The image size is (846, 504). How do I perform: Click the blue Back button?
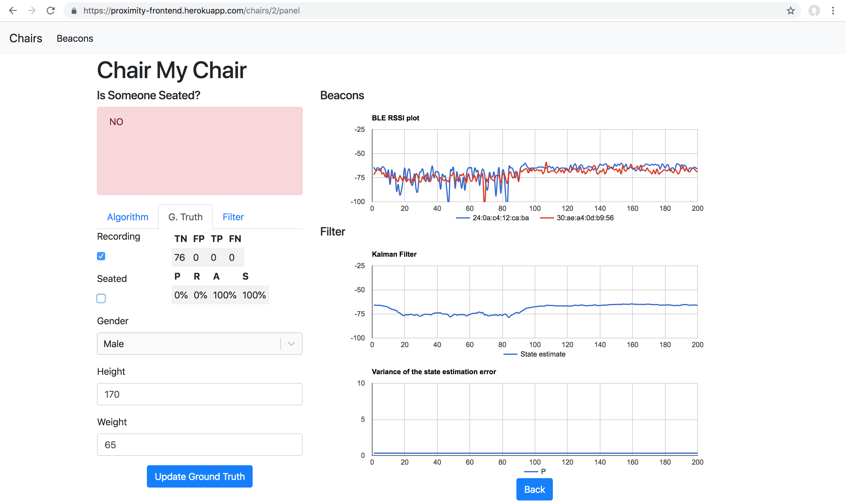point(534,489)
